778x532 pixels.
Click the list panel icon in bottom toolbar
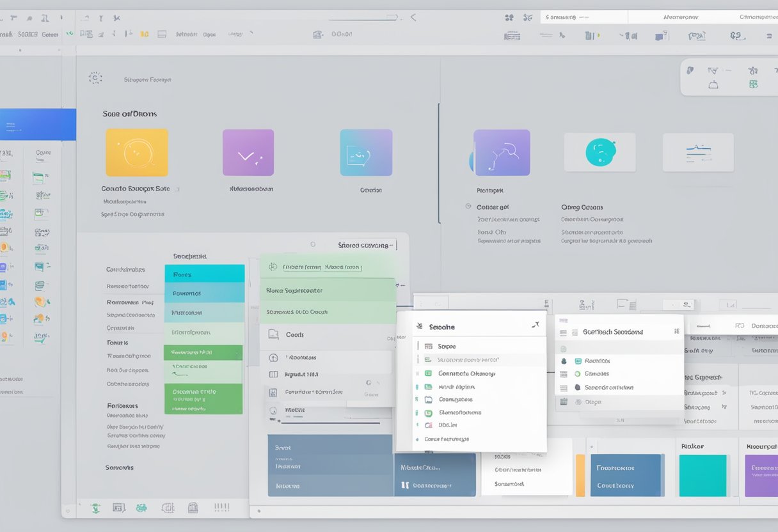(x=118, y=508)
